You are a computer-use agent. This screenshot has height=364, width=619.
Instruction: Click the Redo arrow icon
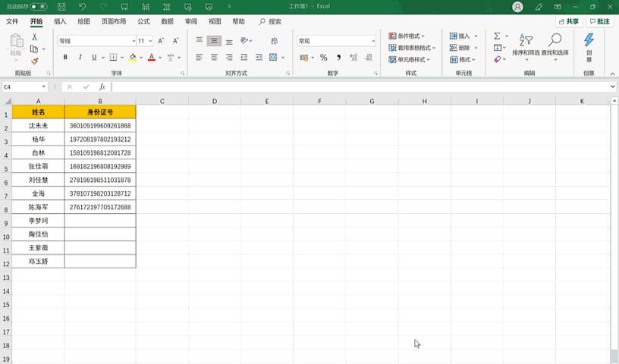point(103,6)
